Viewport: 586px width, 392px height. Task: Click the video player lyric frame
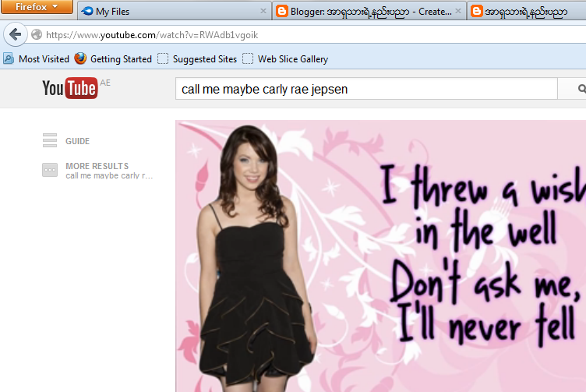tap(381, 256)
